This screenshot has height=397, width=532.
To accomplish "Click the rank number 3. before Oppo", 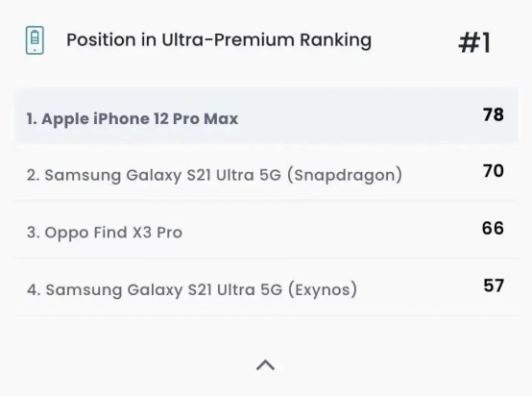I will point(34,233).
